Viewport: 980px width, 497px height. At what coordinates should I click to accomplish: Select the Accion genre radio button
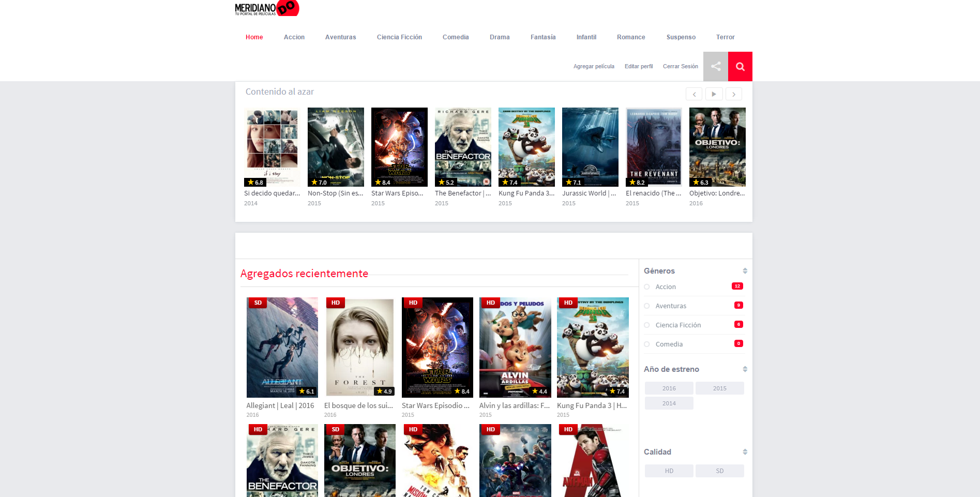pyautogui.click(x=647, y=287)
